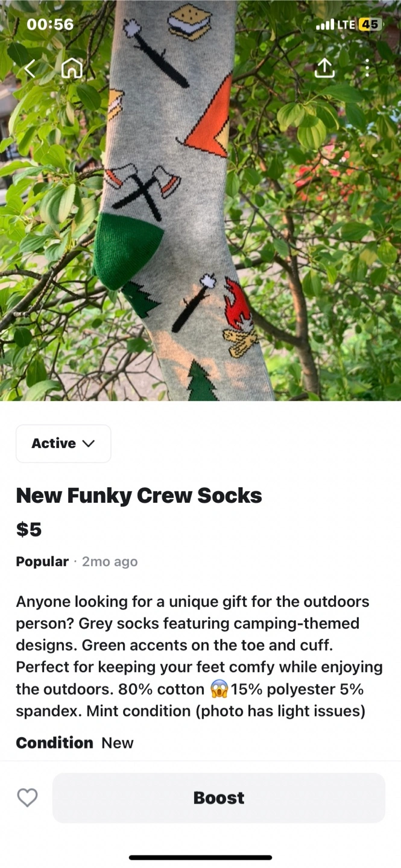Tap the Popular label
This screenshot has height=868, width=401.
[x=42, y=562]
